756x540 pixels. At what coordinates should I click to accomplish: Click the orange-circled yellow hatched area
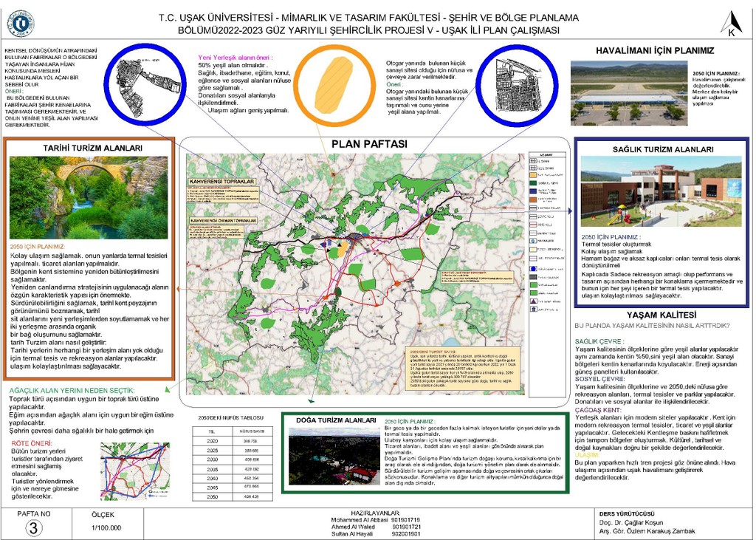pyautogui.click(x=334, y=85)
